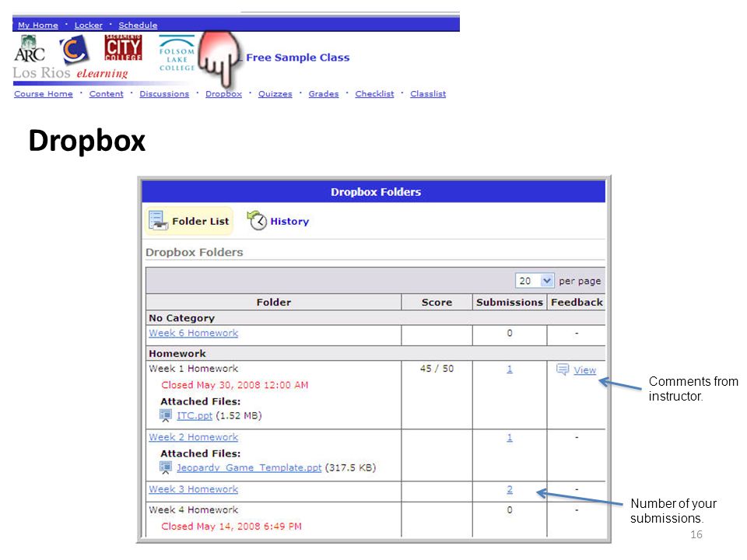The height and width of the screenshot is (560, 747).
Task: Open the Week 6 Homework folder
Action: tap(194, 333)
